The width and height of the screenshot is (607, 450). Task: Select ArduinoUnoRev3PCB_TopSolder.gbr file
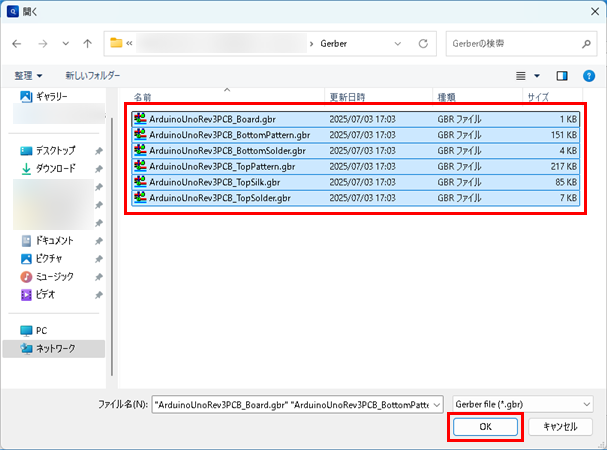coord(355,198)
